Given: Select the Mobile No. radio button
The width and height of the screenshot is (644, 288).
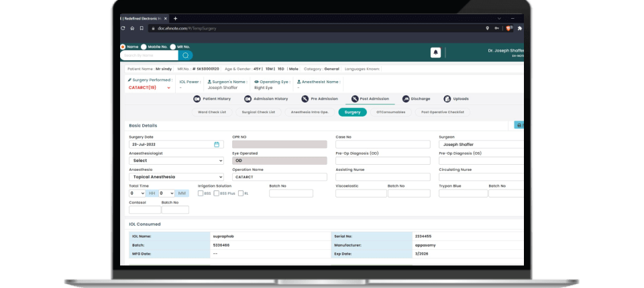Looking at the screenshot, I should click(x=144, y=47).
